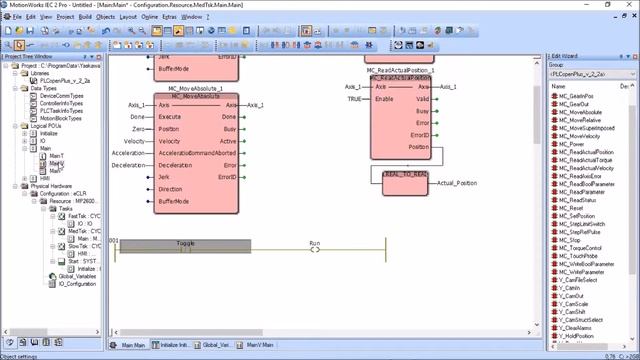640x360 pixels.
Task: Collapse the Logical POUs tree node
Action: point(15,126)
